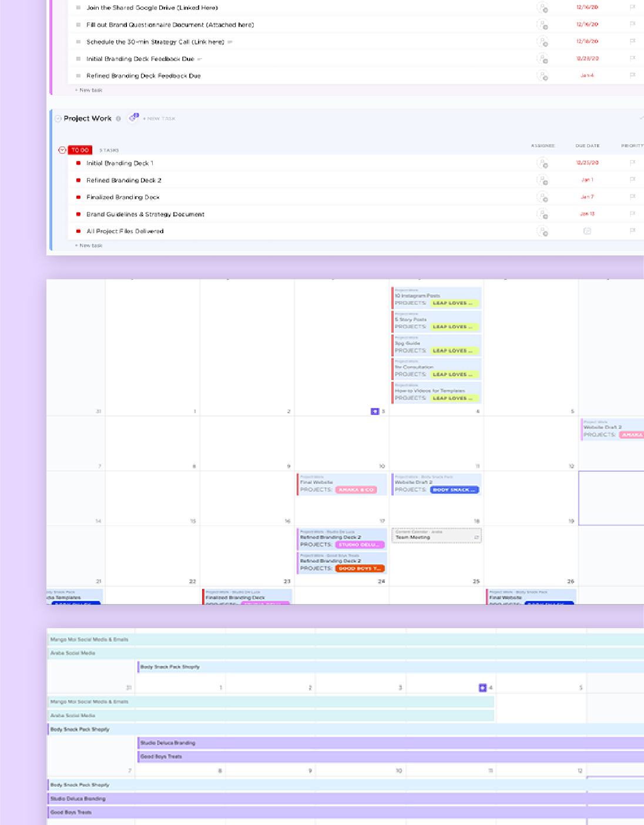Toggle status square of Schedule the 30-min Strategy Call

(x=78, y=42)
